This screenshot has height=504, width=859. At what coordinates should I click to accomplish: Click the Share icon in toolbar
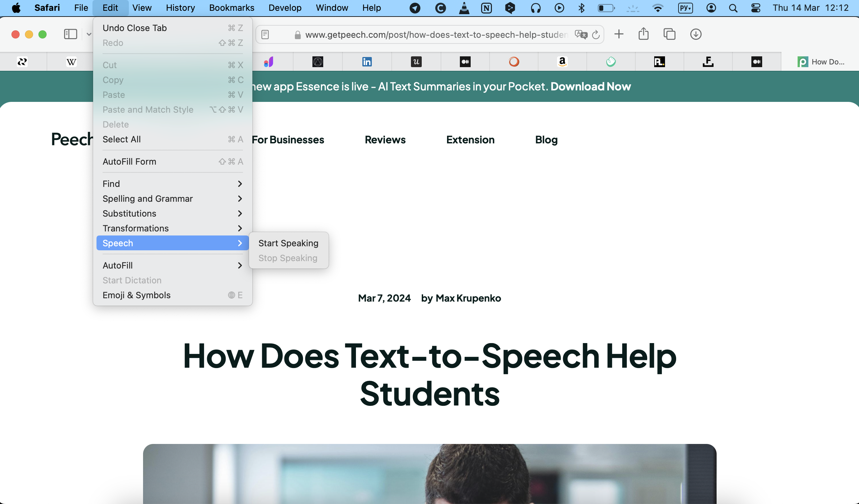point(643,34)
